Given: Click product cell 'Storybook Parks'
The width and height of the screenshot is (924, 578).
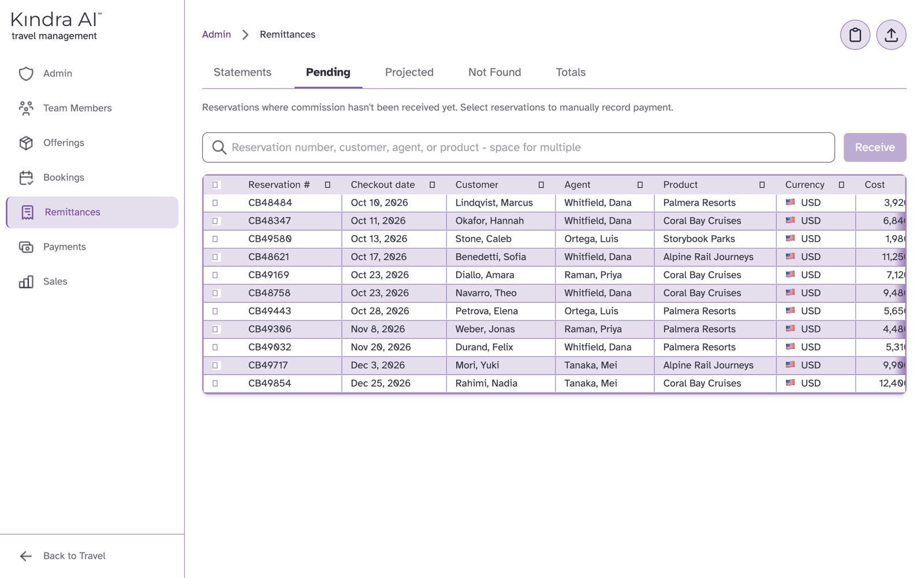Looking at the screenshot, I should pyautogui.click(x=699, y=239).
